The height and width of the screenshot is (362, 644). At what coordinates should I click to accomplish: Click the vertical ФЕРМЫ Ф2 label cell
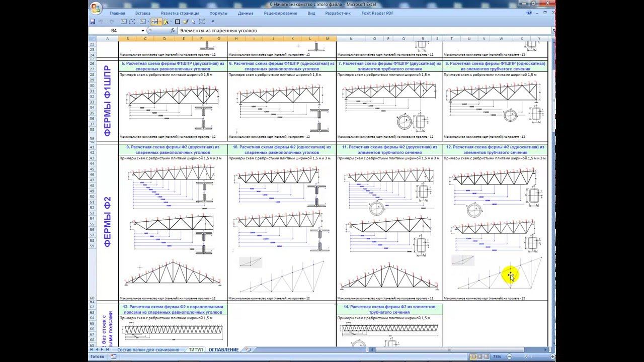click(107, 222)
